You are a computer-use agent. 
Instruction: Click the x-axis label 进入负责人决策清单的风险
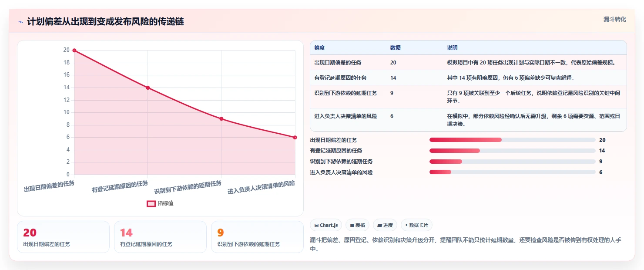click(261, 187)
